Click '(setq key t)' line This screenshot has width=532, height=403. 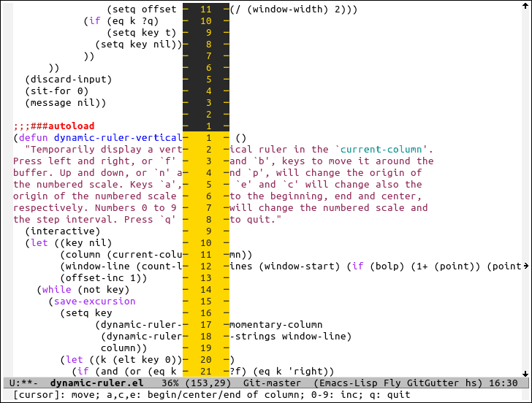tap(142, 33)
